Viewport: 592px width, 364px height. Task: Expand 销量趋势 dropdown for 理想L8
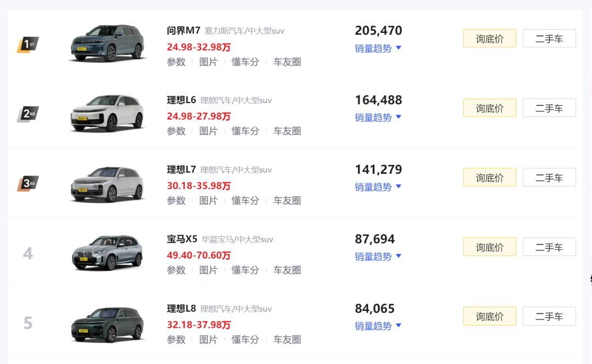[378, 326]
